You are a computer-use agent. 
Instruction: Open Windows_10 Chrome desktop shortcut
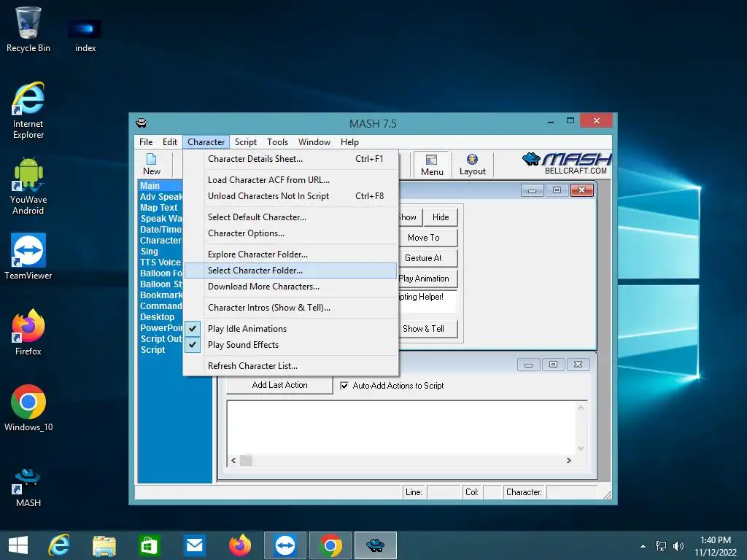click(x=28, y=408)
